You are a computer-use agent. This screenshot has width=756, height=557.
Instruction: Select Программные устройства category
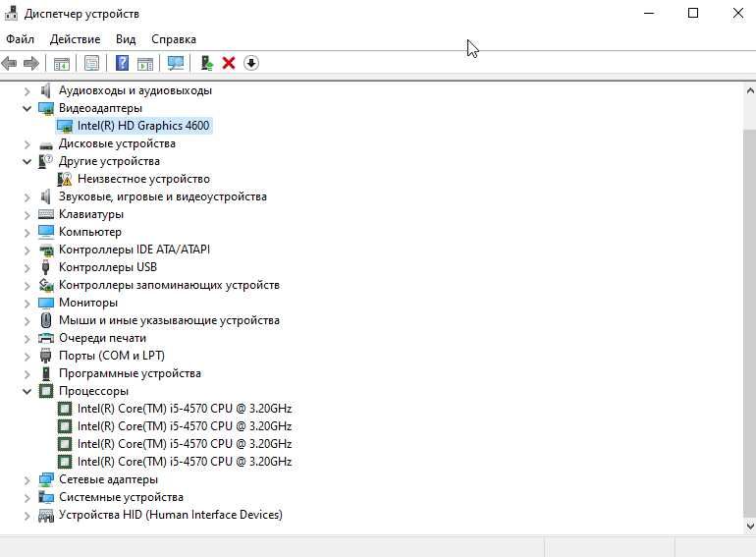tap(130, 373)
